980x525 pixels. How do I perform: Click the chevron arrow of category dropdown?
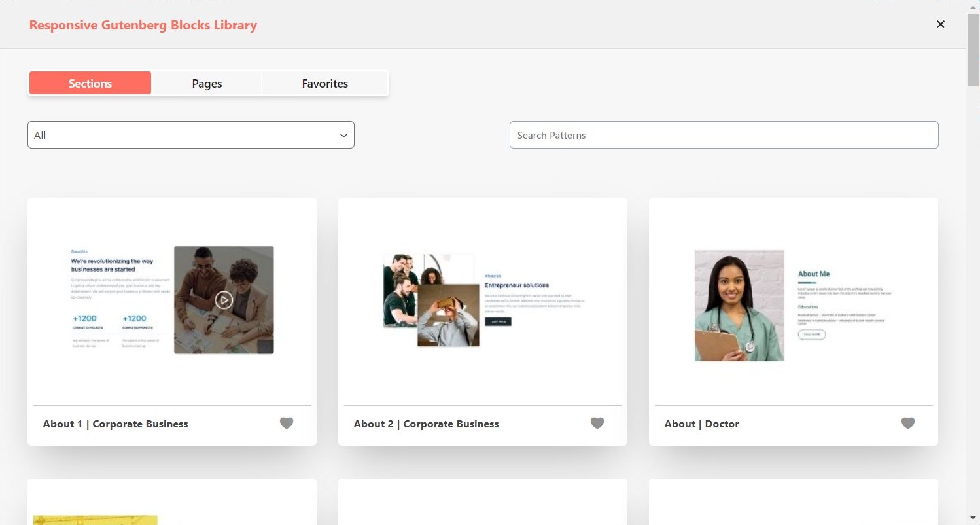(x=343, y=136)
